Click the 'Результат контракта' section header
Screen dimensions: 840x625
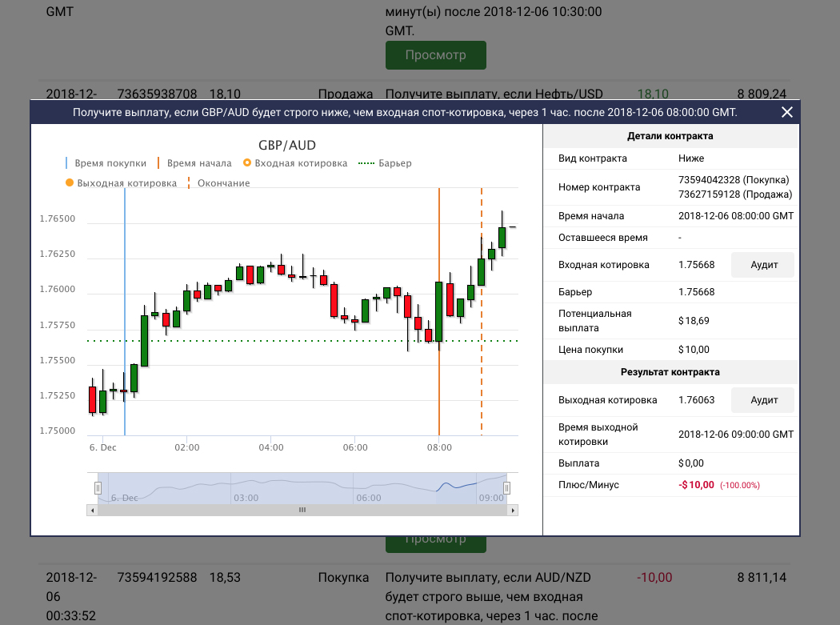click(670, 372)
